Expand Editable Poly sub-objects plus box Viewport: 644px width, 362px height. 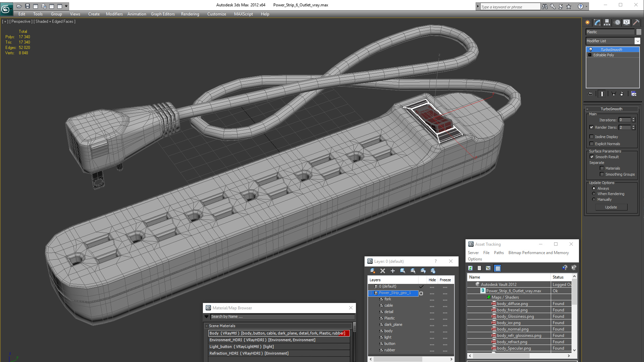click(x=590, y=55)
